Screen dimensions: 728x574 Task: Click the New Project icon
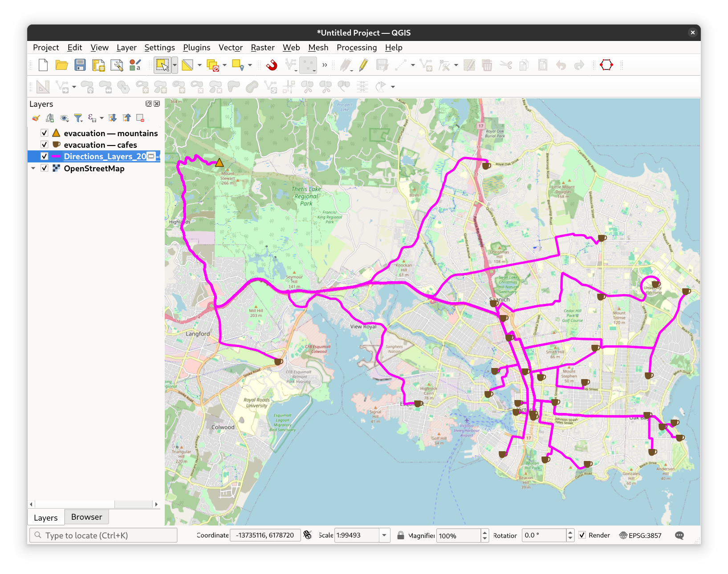(x=43, y=65)
